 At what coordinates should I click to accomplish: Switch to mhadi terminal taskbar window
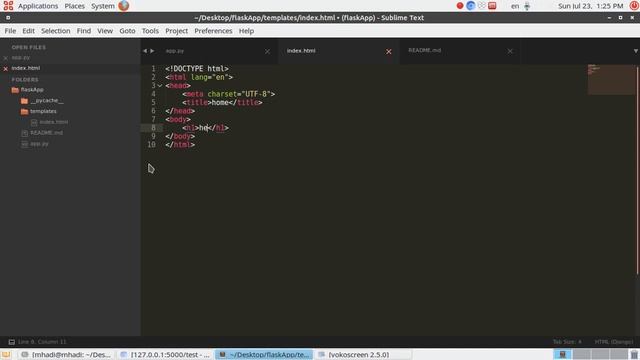click(x=67, y=354)
